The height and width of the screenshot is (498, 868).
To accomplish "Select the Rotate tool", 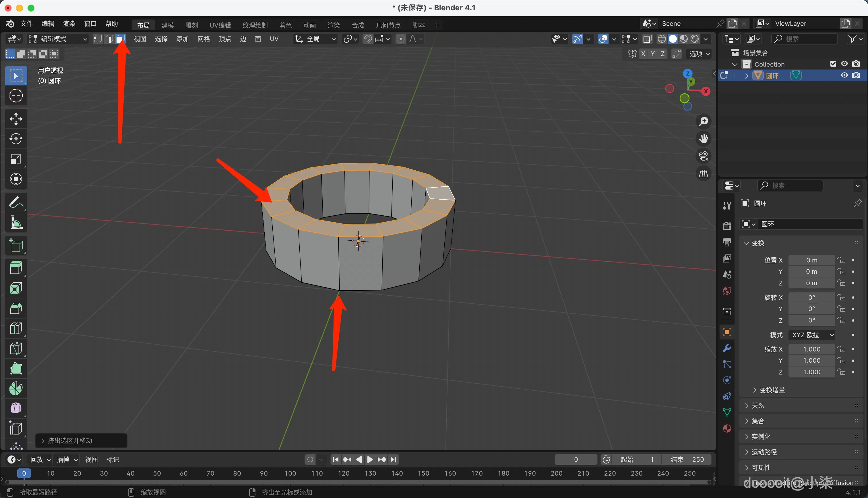I will (x=16, y=139).
